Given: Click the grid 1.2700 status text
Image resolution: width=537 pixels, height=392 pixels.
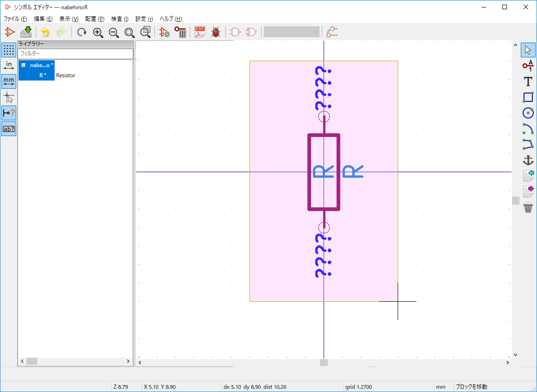Looking at the screenshot, I should tap(358, 387).
